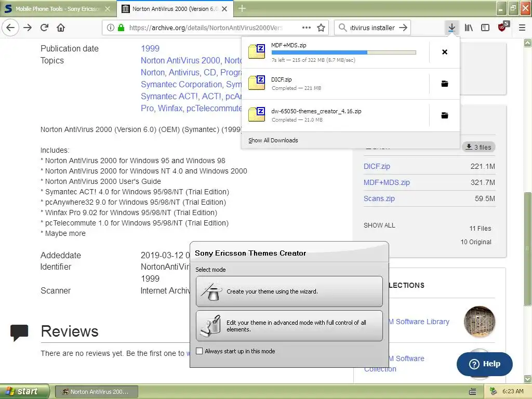This screenshot has height=399, width=532.
Task: Create your theme using the wizard
Action: 289,291
